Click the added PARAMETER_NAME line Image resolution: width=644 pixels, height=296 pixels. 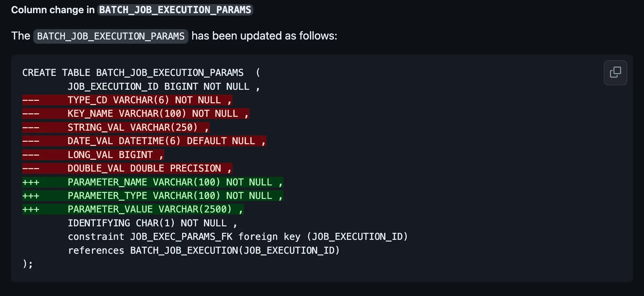(153, 182)
